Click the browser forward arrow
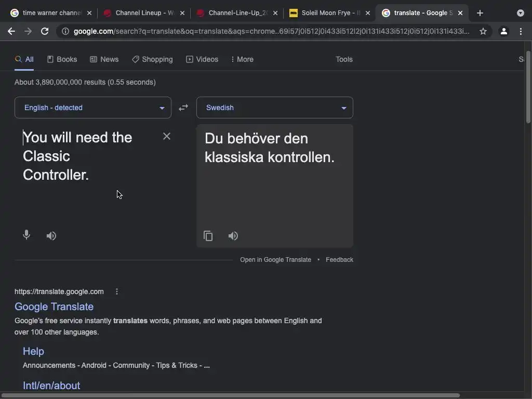Screen dimensions: 532x399 (28, 31)
